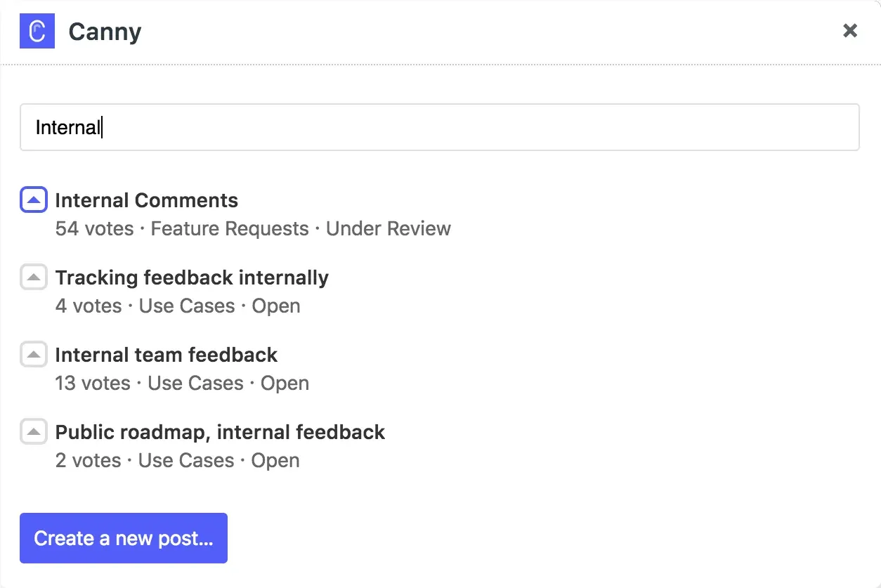881x588 pixels.
Task: Open the Tracking feedback internally post
Action: pyautogui.click(x=192, y=277)
